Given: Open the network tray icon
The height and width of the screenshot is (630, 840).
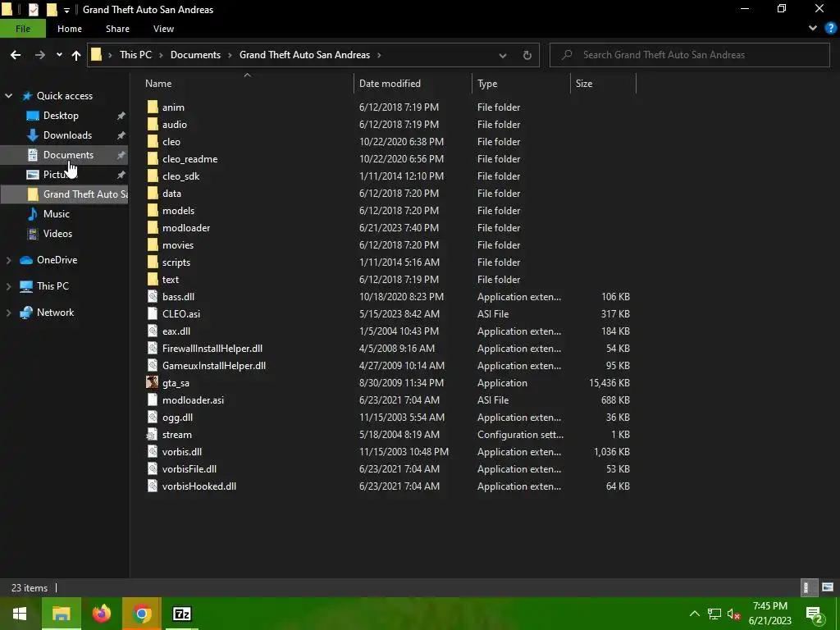Looking at the screenshot, I should coord(714,614).
